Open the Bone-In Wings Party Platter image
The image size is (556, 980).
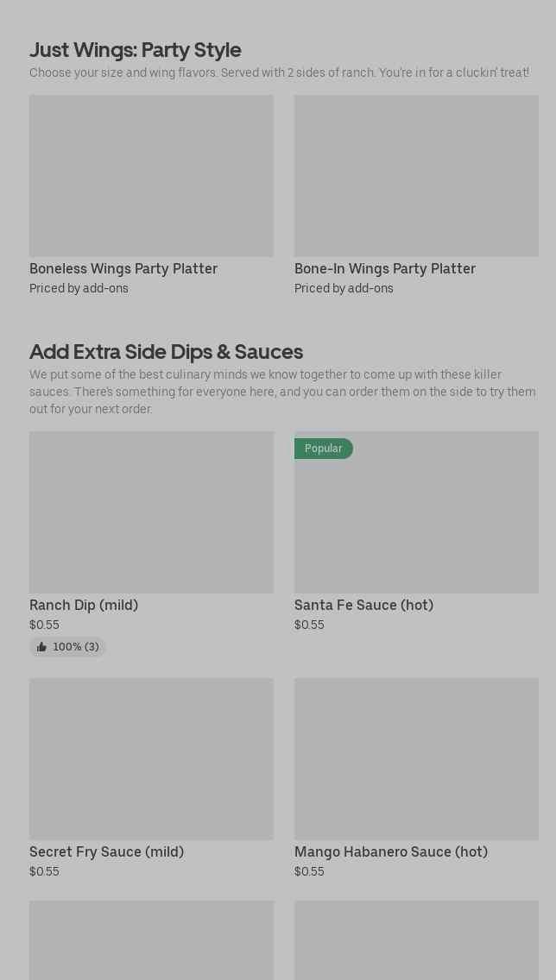[x=416, y=176]
